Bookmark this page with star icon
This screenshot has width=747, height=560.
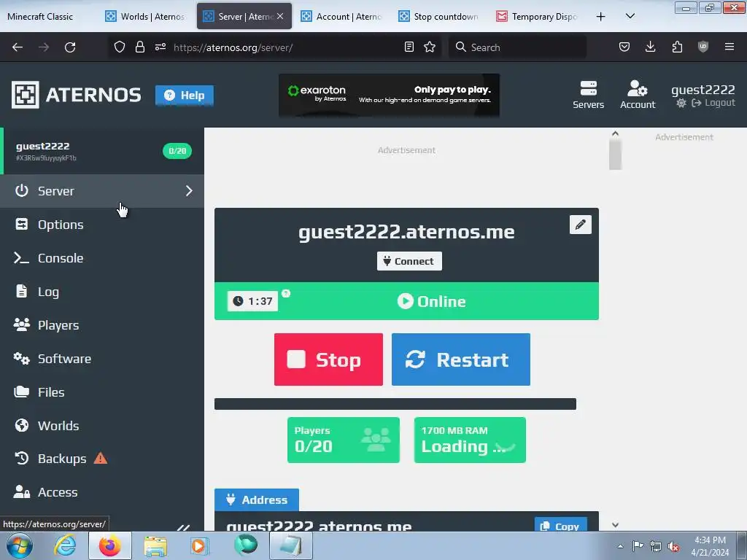[x=430, y=47]
